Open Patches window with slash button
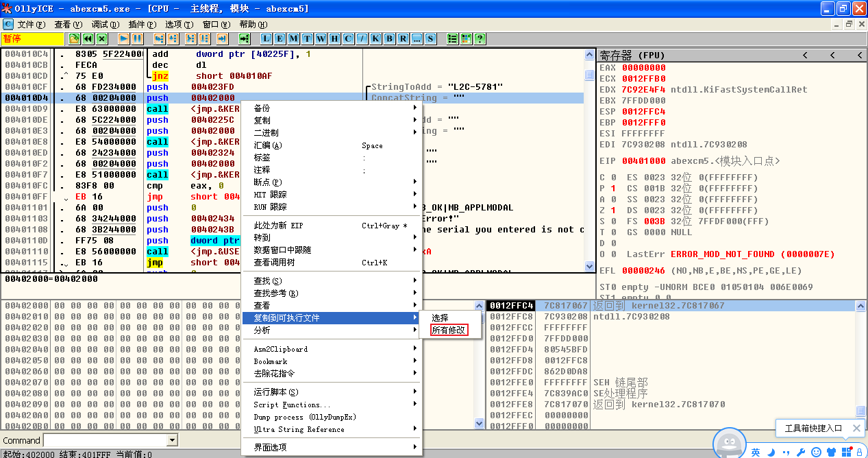This screenshot has width=868, height=458. coord(362,38)
